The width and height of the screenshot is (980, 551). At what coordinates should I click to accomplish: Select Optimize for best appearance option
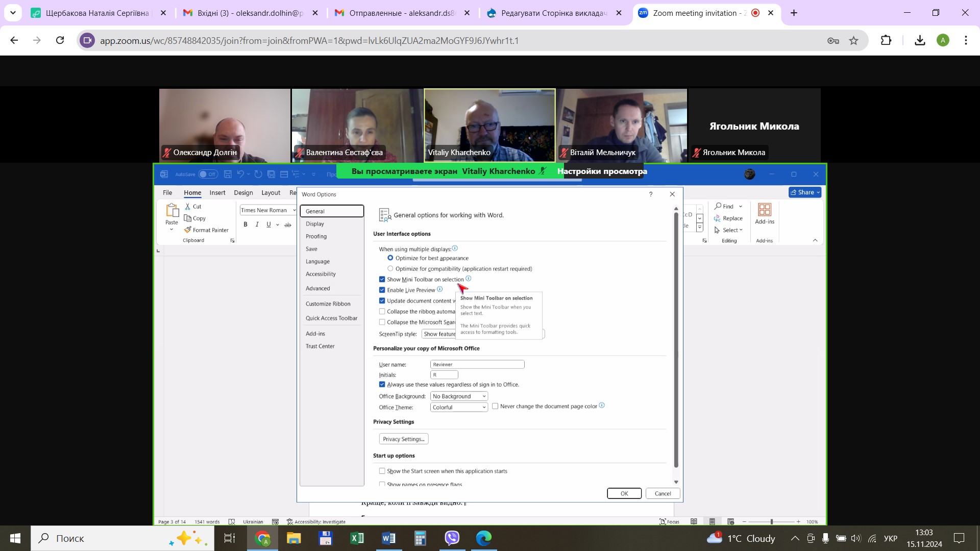tap(390, 258)
